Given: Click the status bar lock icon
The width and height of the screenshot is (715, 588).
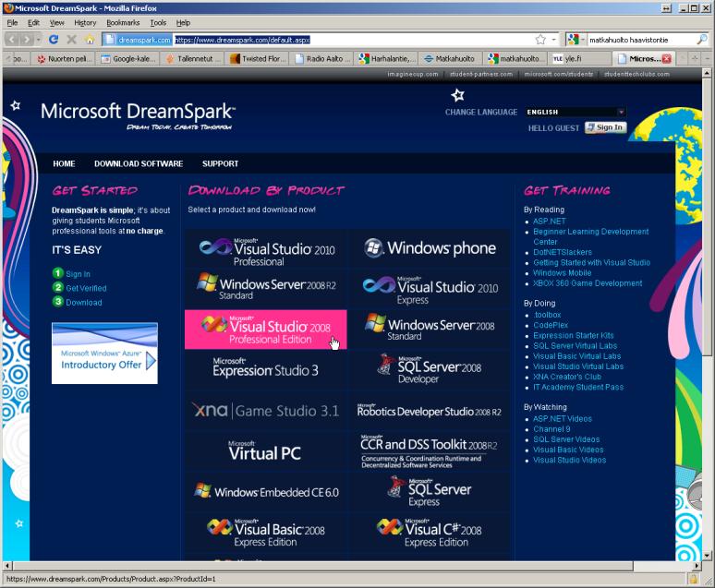Looking at the screenshot, I should coord(693,580).
